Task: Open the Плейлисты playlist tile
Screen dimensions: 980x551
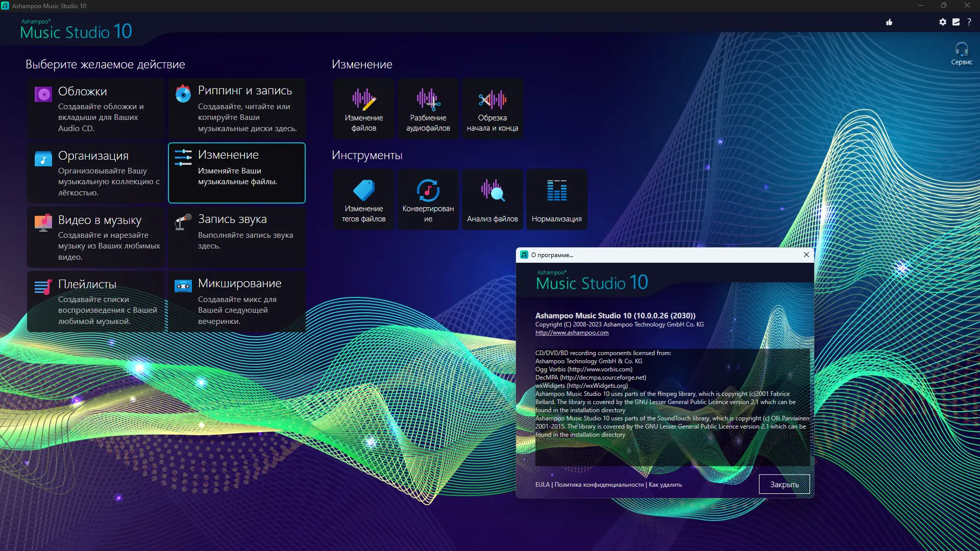Action: (x=96, y=302)
